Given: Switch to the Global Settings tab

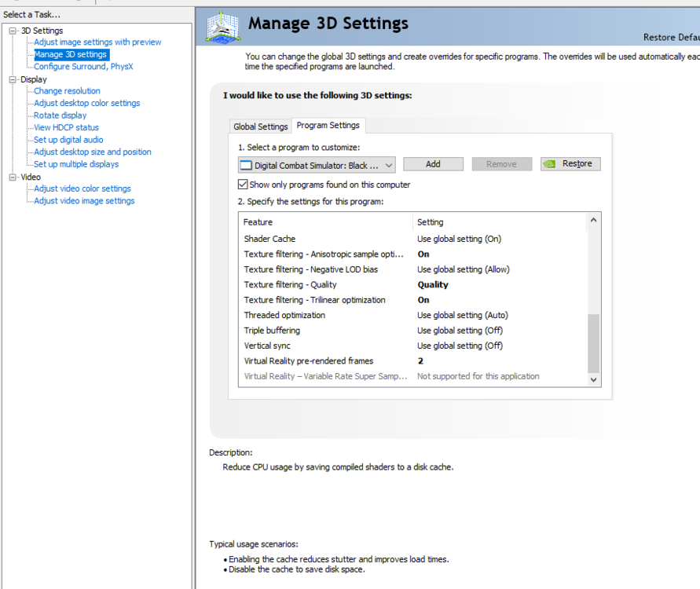Looking at the screenshot, I should tap(261, 126).
